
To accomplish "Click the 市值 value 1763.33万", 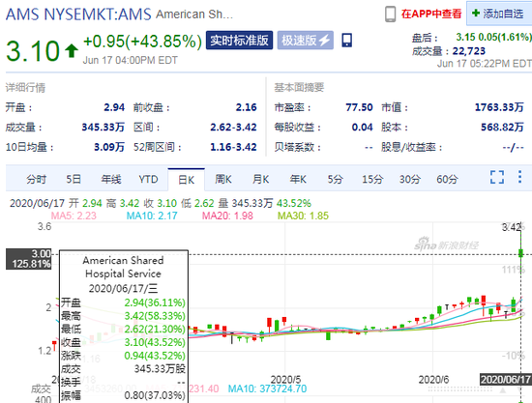I will 499,107.
